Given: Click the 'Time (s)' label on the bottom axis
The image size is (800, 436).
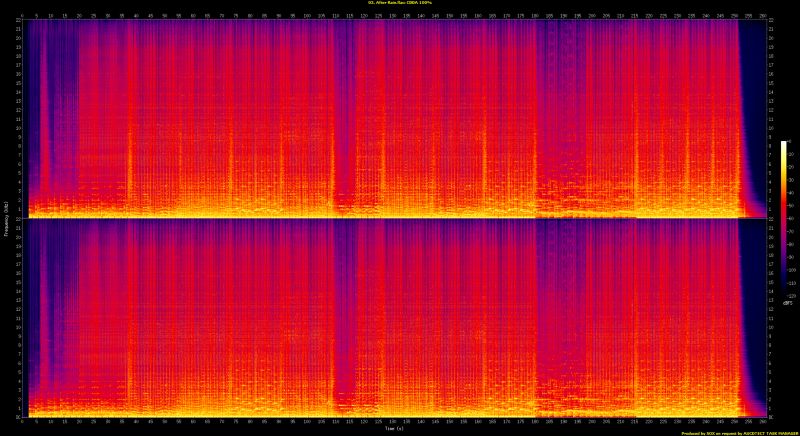Looking at the screenshot, I should (393, 428).
